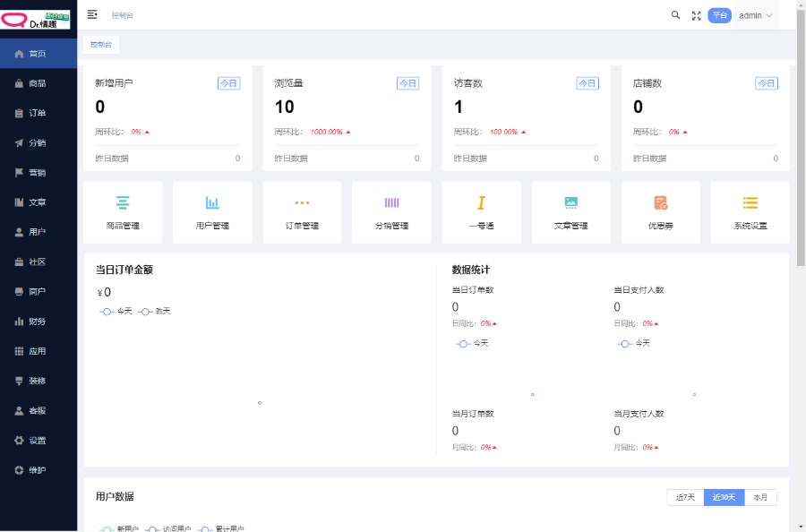Select the 近30天 range option

724,498
